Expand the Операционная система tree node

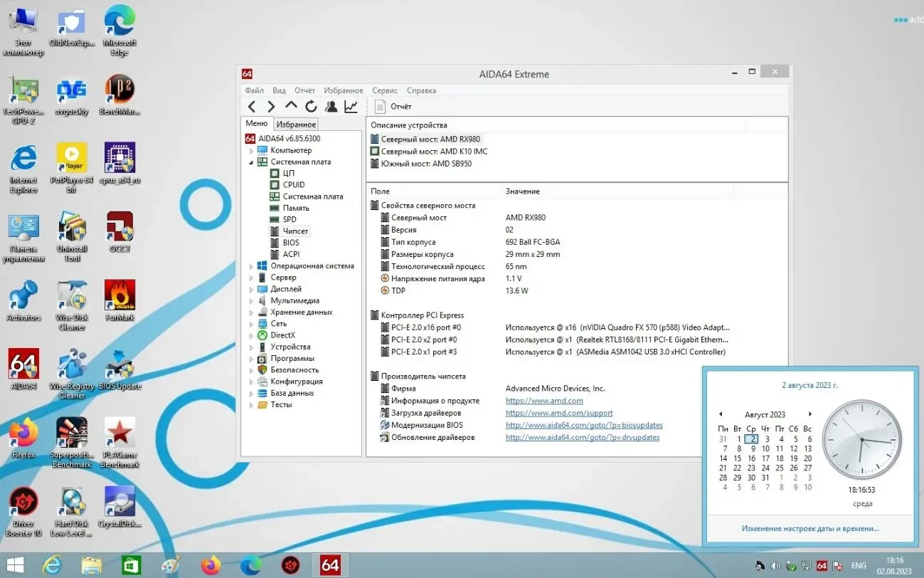pyautogui.click(x=251, y=266)
